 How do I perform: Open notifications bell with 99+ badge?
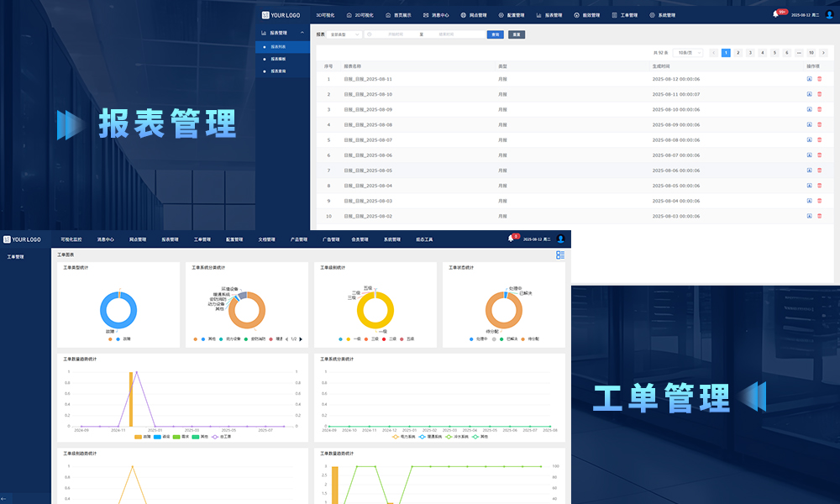[x=775, y=14]
